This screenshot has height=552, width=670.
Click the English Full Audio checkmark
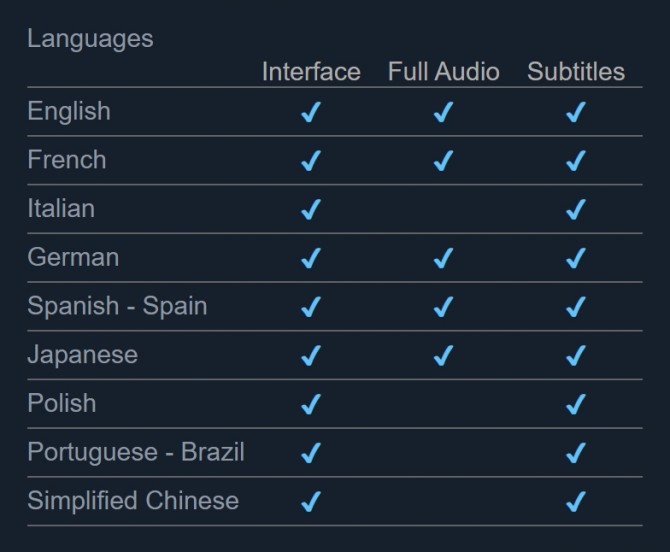(x=443, y=112)
